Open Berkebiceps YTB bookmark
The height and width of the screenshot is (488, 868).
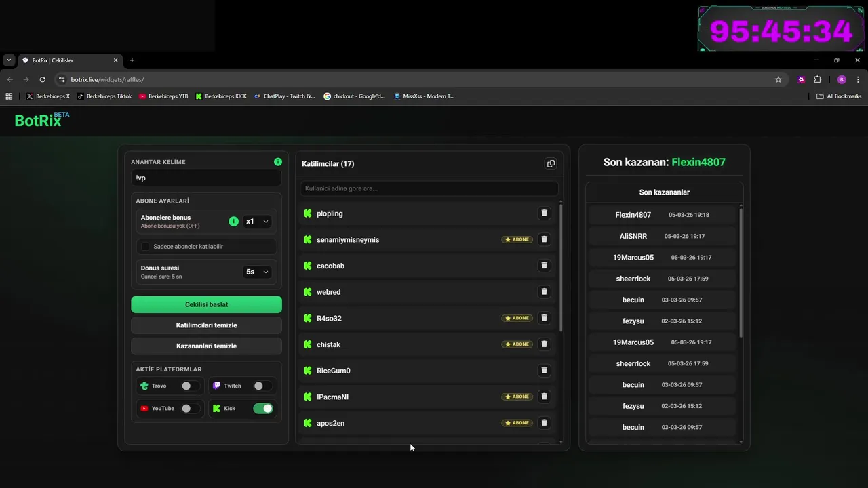click(x=163, y=96)
